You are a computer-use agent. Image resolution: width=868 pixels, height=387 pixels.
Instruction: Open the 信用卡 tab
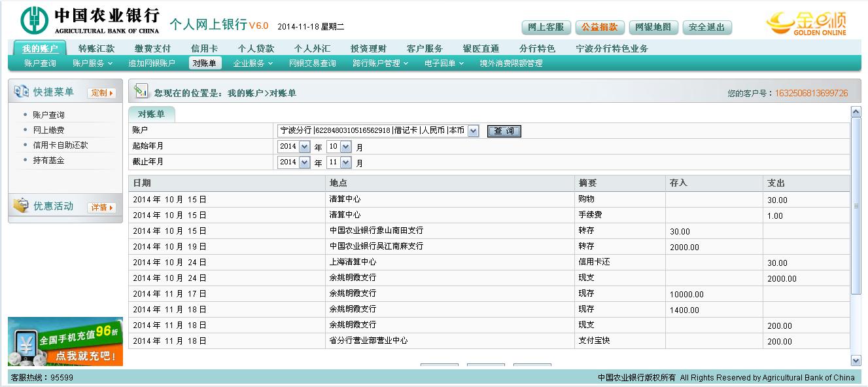point(204,48)
